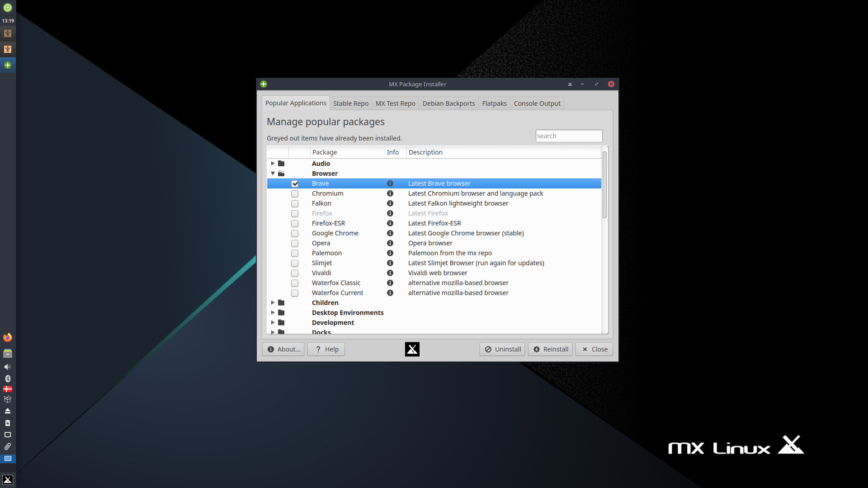This screenshot has width=868, height=488.
Task: Click the info icon next to Brave
Action: click(x=390, y=183)
